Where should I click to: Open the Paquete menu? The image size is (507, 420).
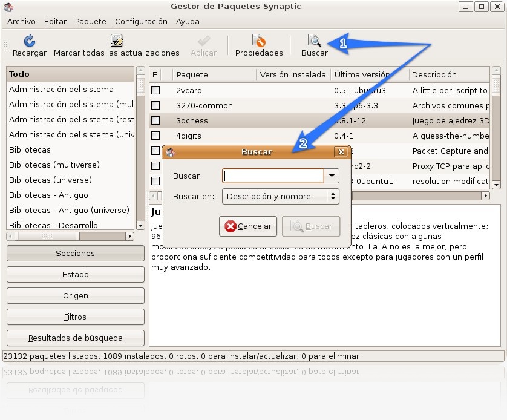point(91,22)
